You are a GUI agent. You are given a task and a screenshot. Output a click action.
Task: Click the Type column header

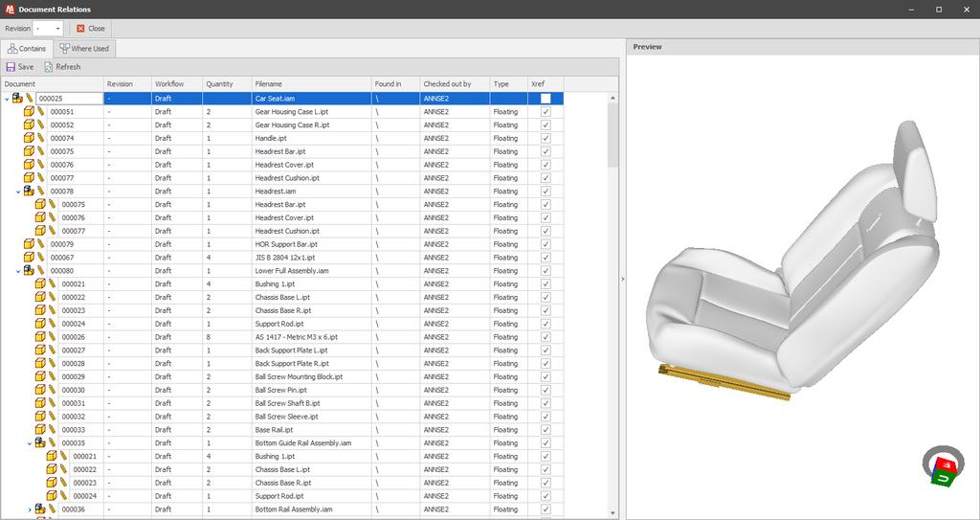509,84
